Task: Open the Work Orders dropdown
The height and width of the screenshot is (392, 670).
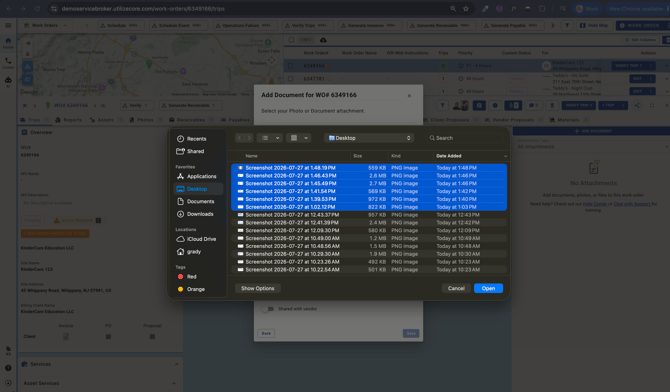Action: point(45,26)
